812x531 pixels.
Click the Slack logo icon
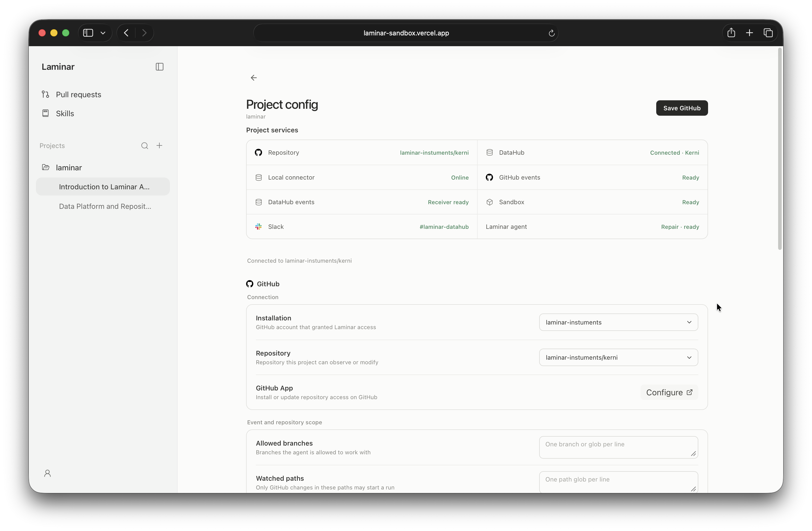point(259,227)
